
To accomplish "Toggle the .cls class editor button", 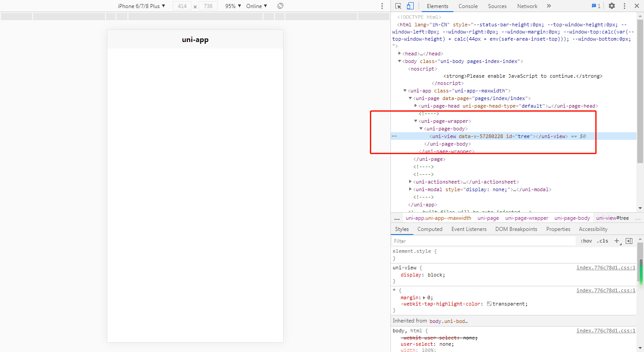I will pyautogui.click(x=603, y=241).
